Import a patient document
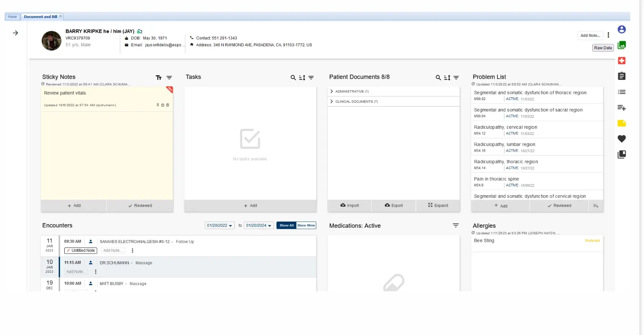 [350, 206]
